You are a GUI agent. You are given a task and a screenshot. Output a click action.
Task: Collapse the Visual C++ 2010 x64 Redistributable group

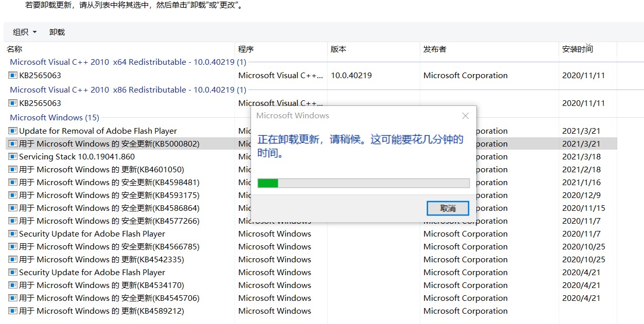[128, 62]
